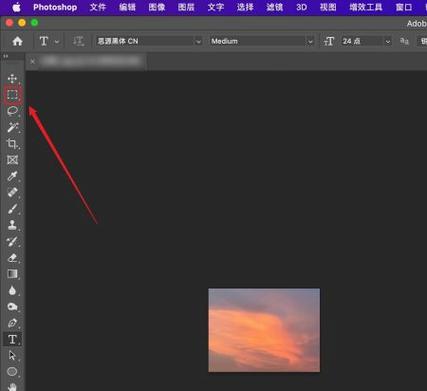Click the sunset cloud image on canvas

coord(264,330)
